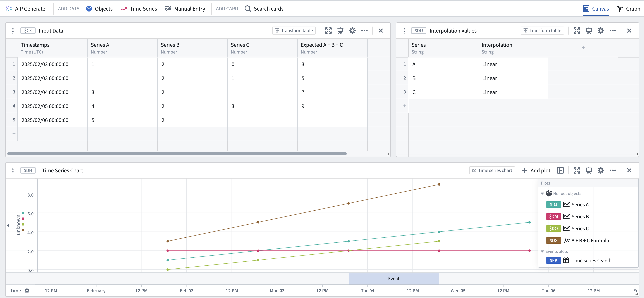Open more options for Input Data card
This screenshot has height=298, width=644.
click(x=364, y=30)
